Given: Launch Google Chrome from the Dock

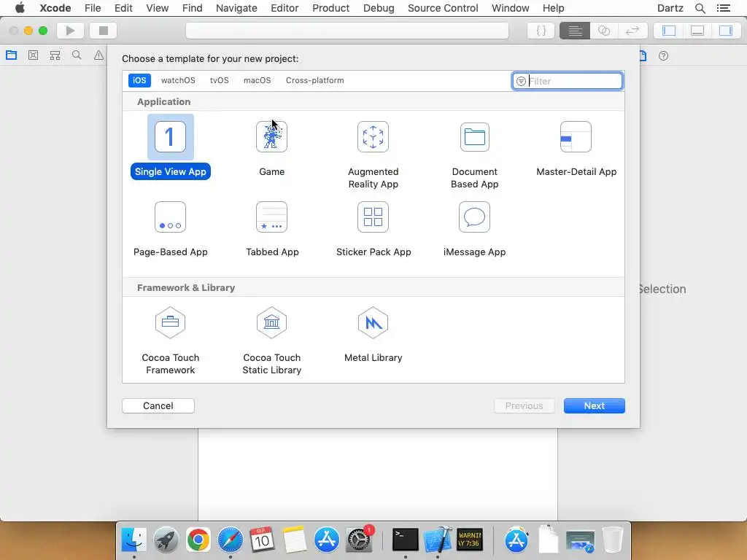Looking at the screenshot, I should [x=198, y=540].
